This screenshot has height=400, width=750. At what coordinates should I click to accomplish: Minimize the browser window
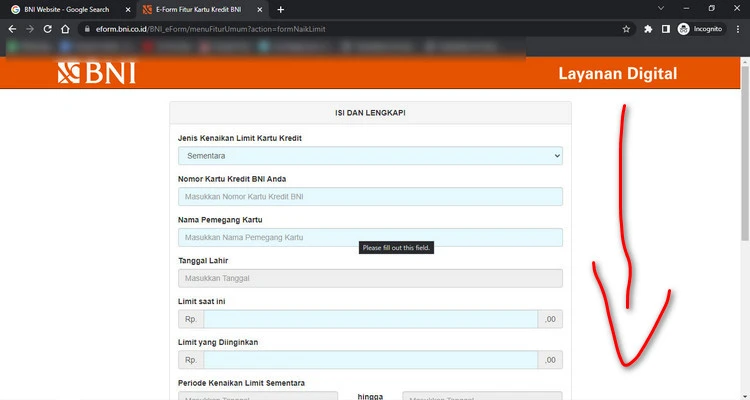[686, 8]
